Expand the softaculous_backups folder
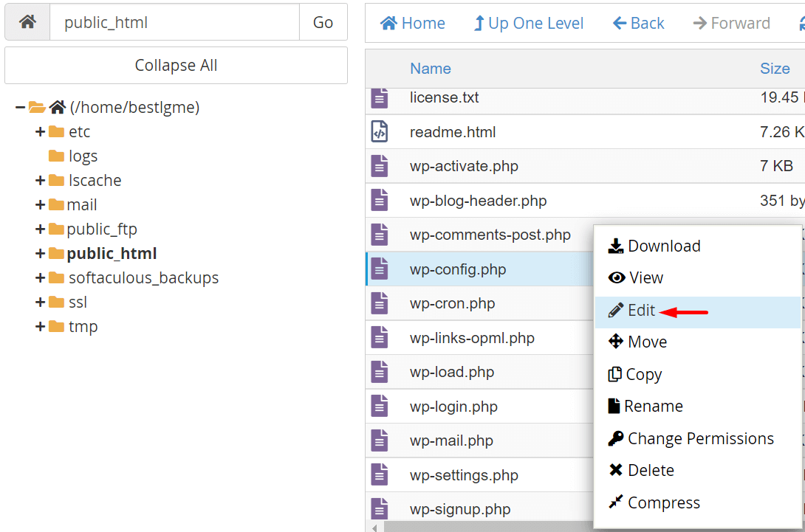 [41, 277]
